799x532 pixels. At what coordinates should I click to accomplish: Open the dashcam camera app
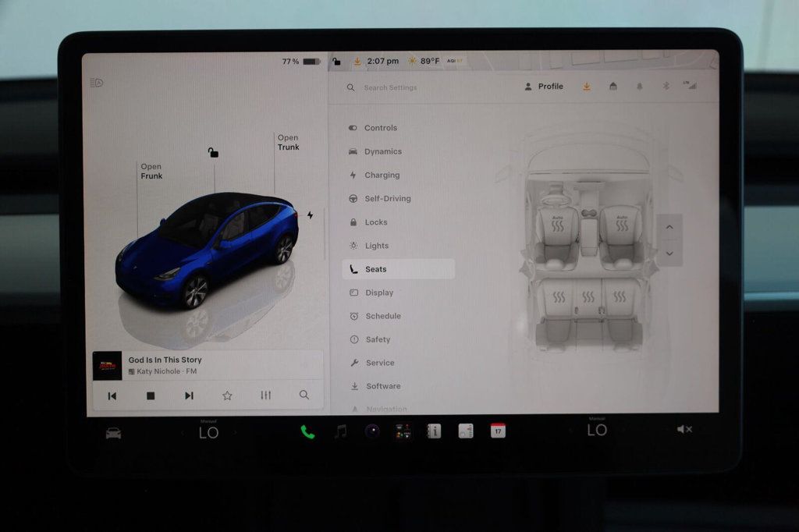click(372, 431)
